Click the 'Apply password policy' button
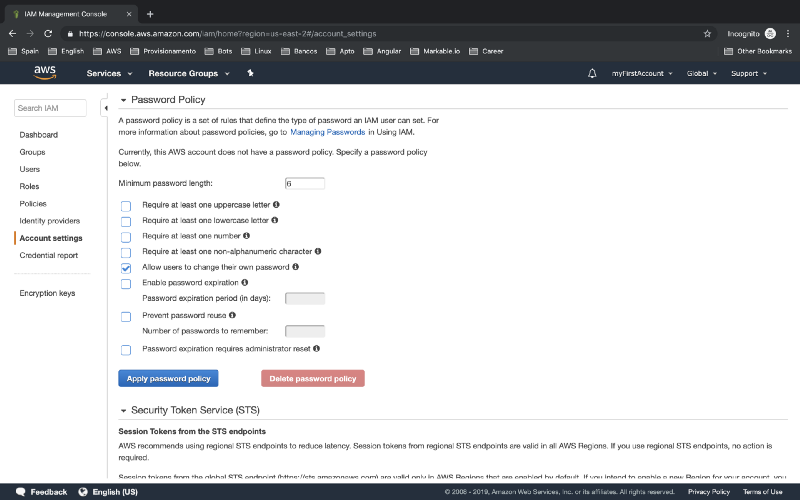The image size is (800, 500). [x=168, y=379]
